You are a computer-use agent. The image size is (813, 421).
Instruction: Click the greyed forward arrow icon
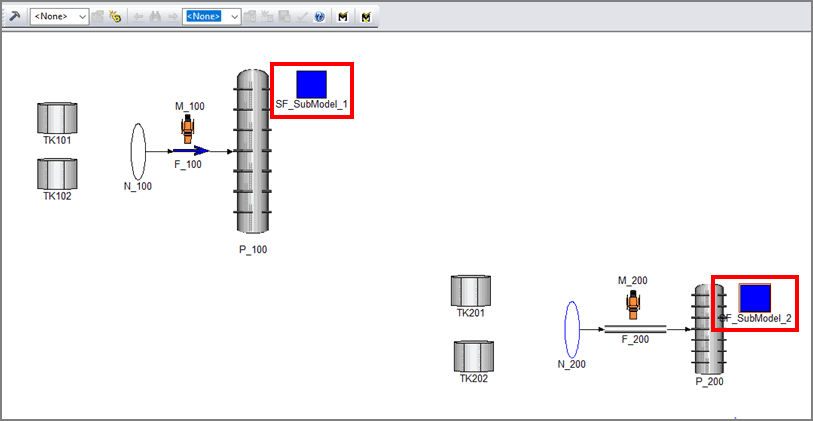(x=173, y=17)
